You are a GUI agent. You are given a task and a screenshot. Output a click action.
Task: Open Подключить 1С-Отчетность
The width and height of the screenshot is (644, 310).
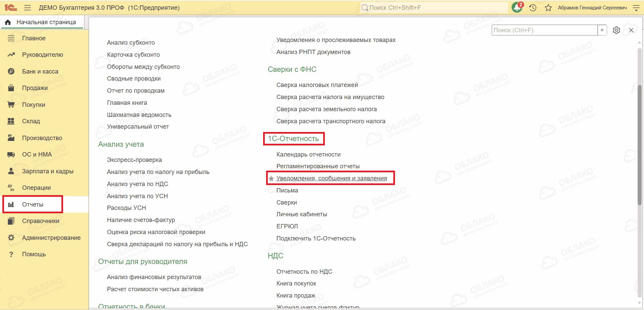pos(316,238)
